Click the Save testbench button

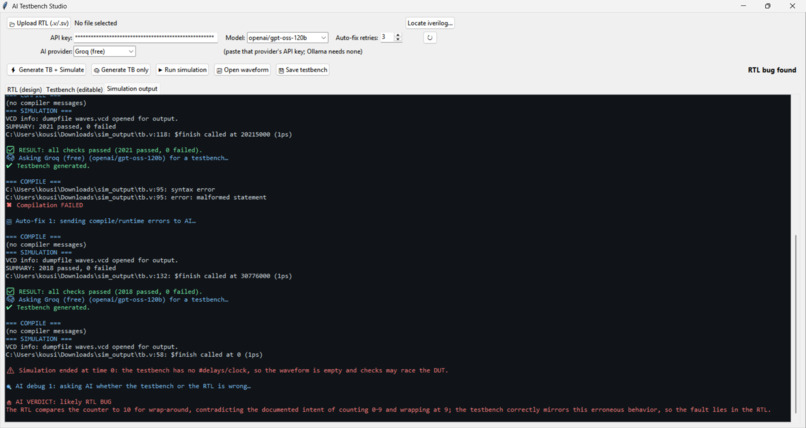pos(302,70)
